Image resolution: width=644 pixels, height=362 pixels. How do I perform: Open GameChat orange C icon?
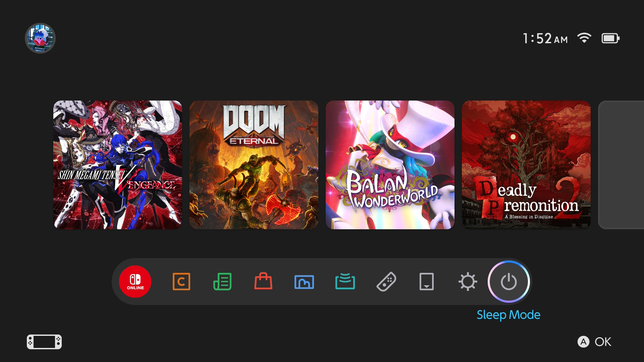(x=181, y=282)
